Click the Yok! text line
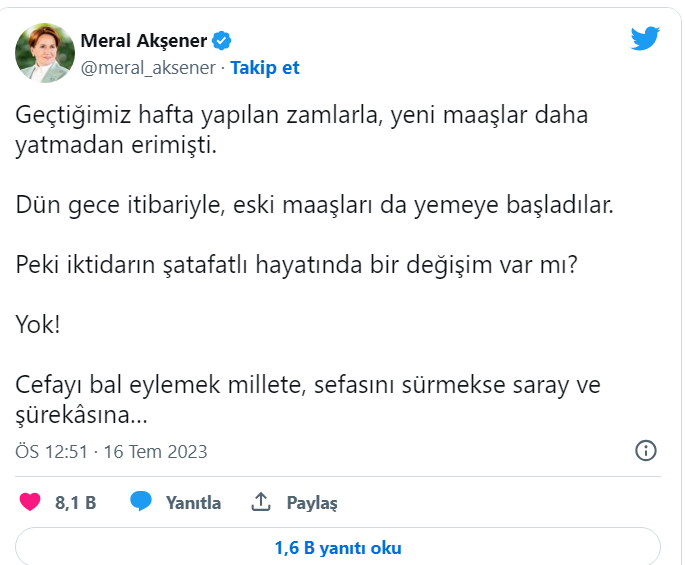 tap(36, 324)
